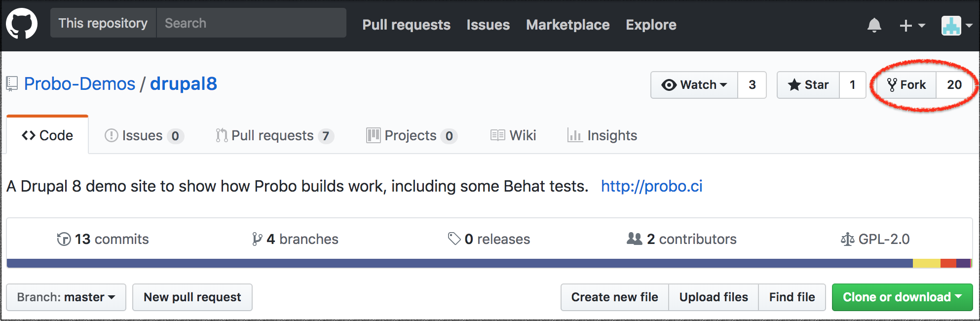Screen dimensions: 980x321
Task: Click the commits history clock icon
Action: (64, 240)
